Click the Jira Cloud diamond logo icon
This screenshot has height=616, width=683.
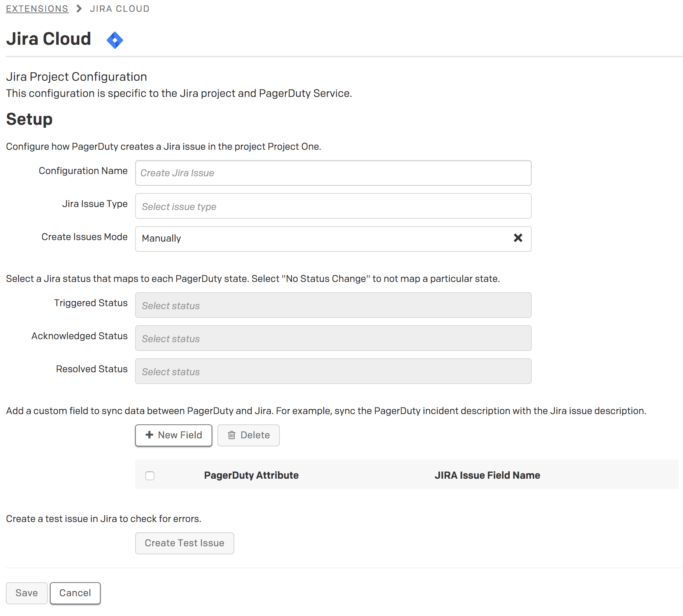pos(115,40)
